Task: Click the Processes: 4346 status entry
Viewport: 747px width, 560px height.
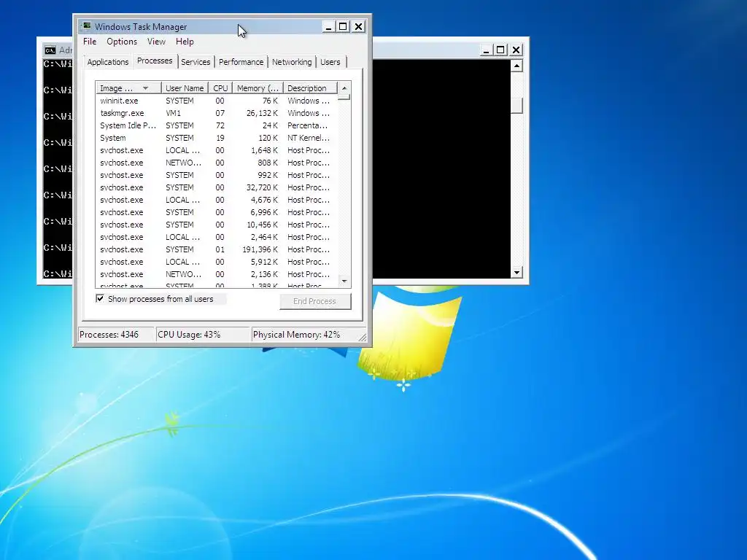Action: [116, 334]
